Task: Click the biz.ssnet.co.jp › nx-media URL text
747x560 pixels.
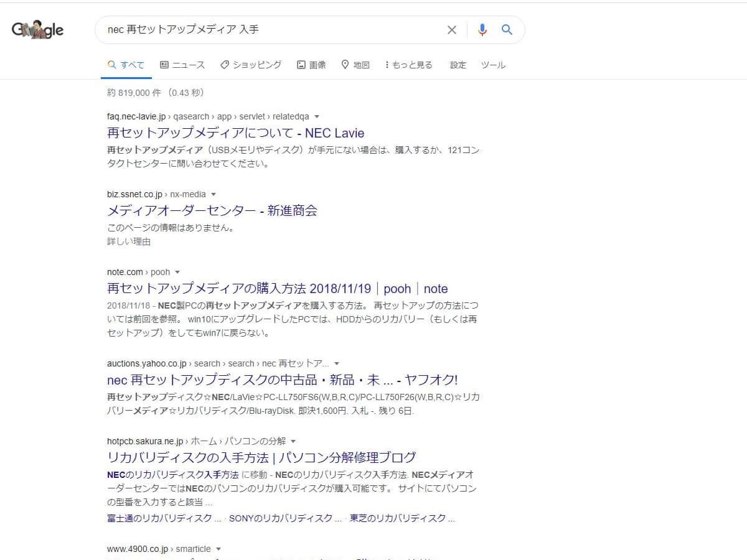Action: 156,194
